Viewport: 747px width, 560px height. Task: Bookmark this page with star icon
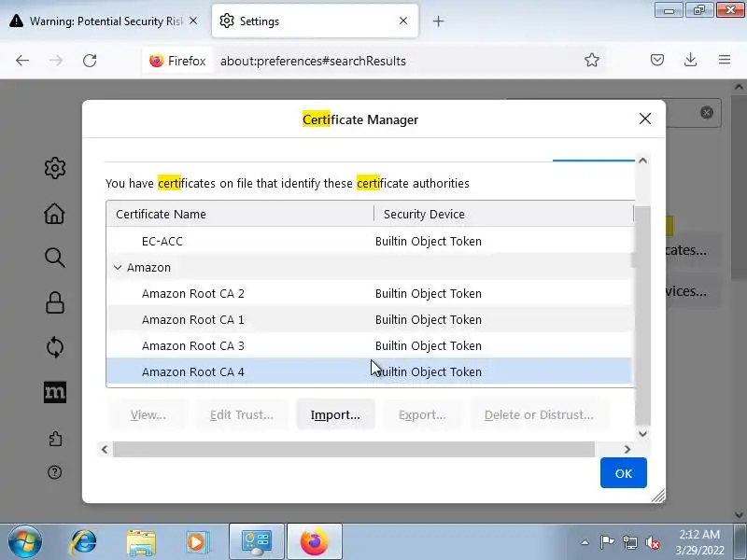(x=592, y=60)
